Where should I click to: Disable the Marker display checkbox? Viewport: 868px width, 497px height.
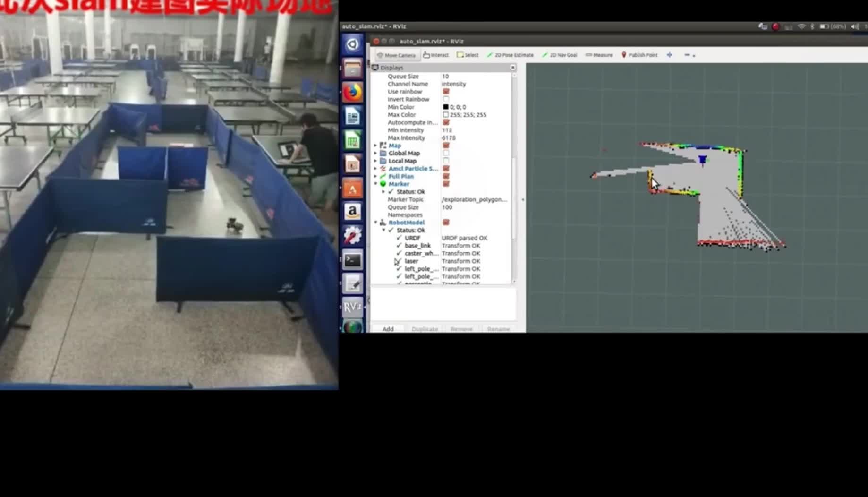pos(446,184)
